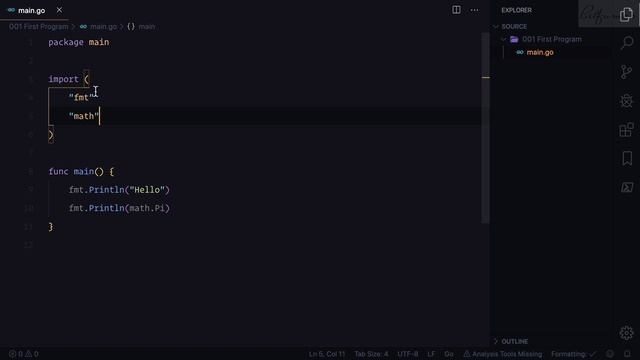Change Tab Size: 4 setting

tap(371, 354)
